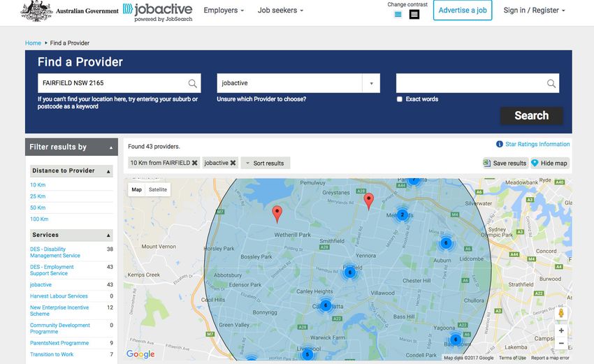Image resolution: width=594 pixels, height=364 pixels.
Task: Open the cluster of 6 at Fairfield
Action: point(349,272)
